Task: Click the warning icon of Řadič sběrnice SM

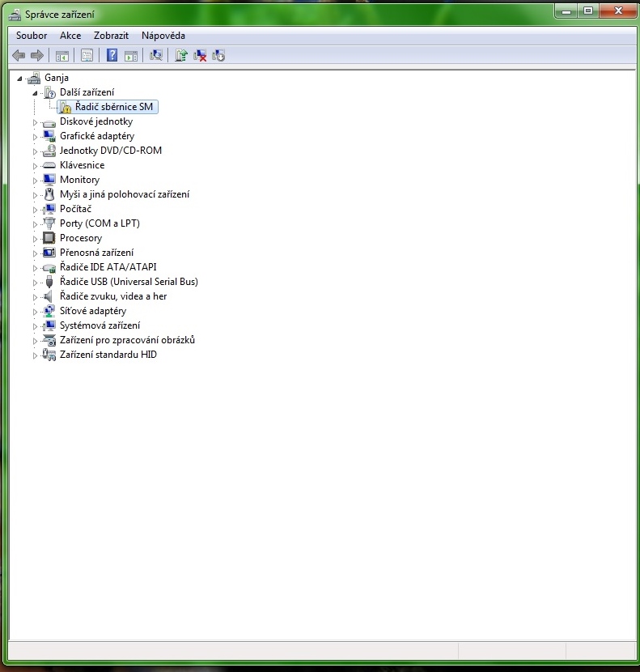Action: coord(65,107)
